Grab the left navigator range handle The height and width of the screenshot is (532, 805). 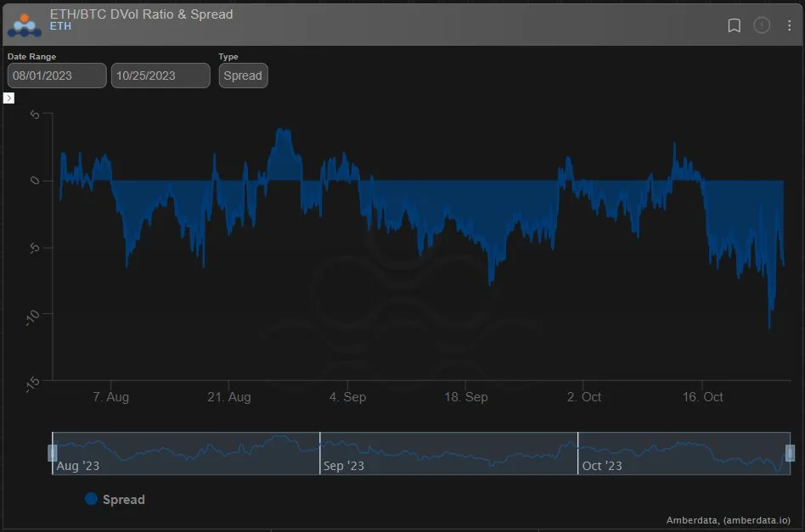53,453
